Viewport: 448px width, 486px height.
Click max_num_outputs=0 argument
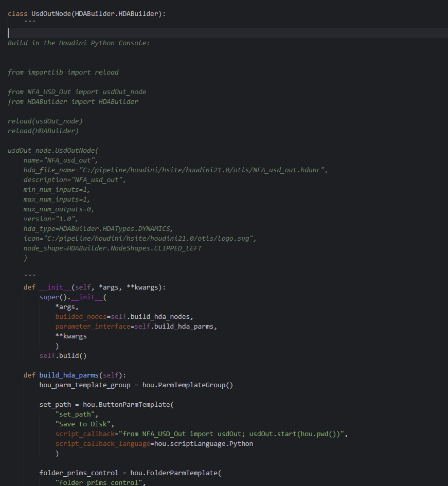tap(59, 209)
